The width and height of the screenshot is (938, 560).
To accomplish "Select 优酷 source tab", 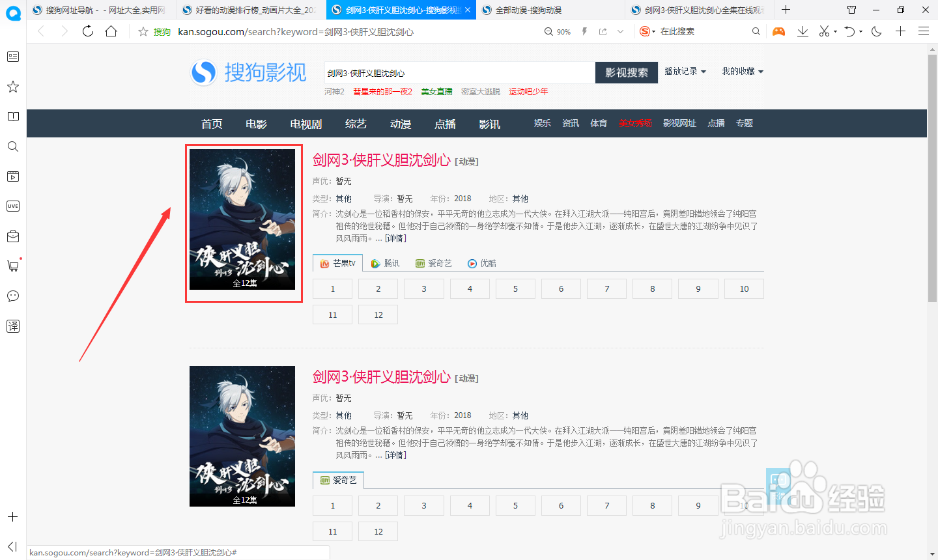I will click(482, 263).
